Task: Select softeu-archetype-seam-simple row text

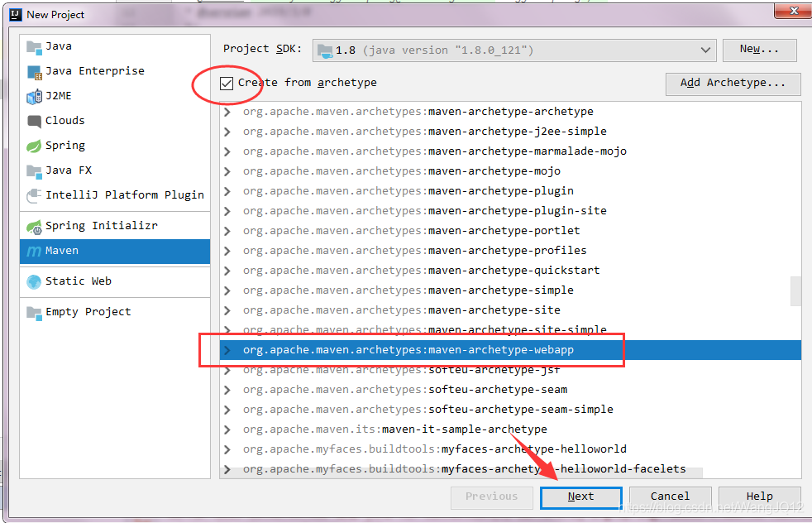Action: click(427, 410)
